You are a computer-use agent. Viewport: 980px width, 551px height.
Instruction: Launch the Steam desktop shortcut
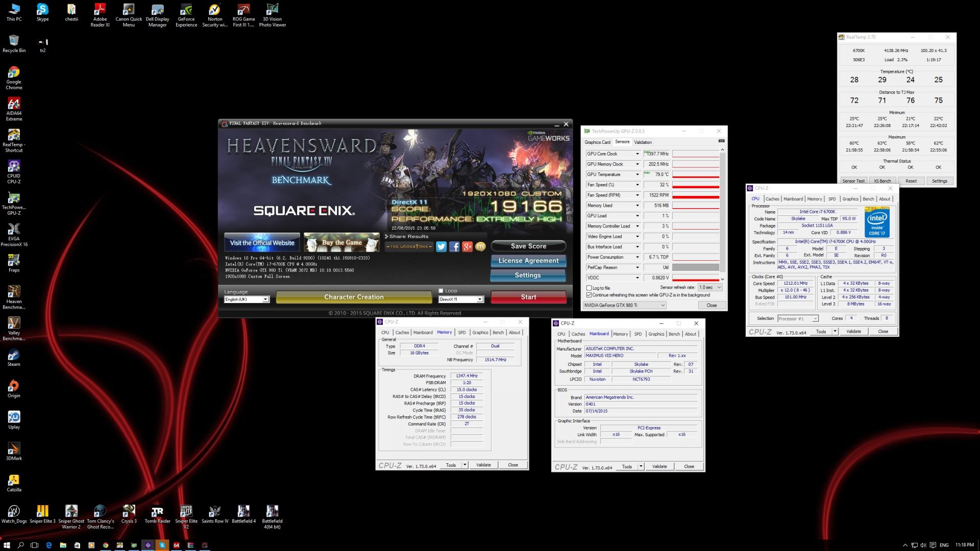tap(14, 357)
